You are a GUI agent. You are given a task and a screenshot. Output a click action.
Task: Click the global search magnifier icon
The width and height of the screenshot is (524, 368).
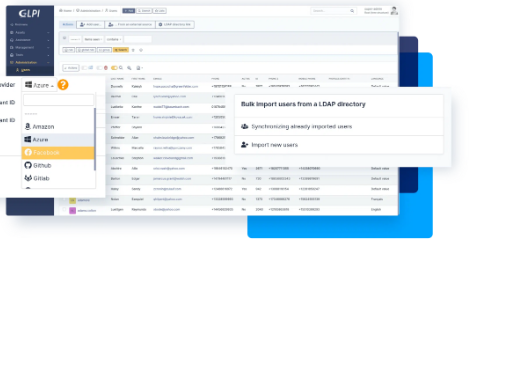pos(352,11)
